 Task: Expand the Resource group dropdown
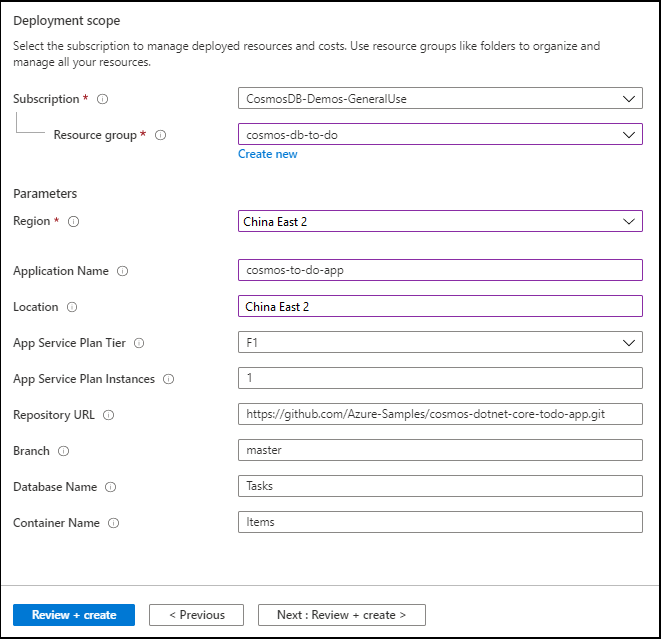click(440, 135)
